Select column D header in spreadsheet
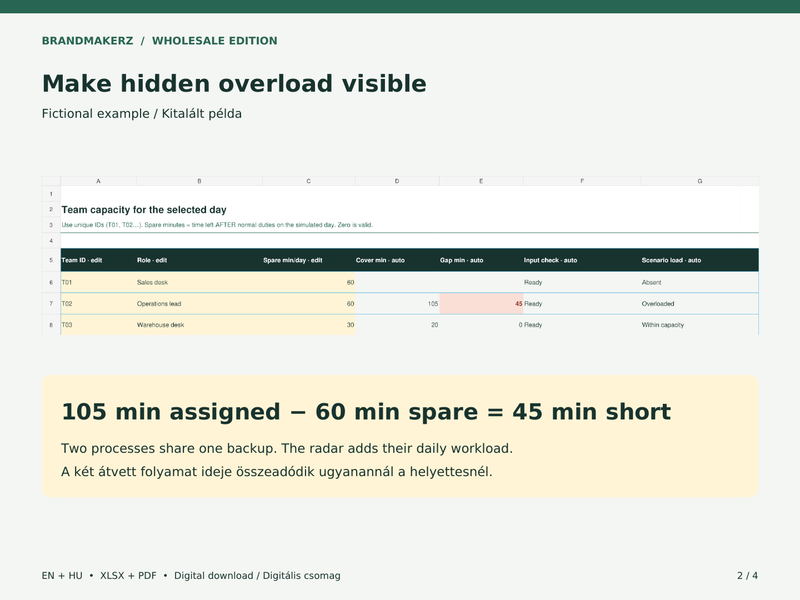This screenshot has height=600, width=800. coord(397,181)
